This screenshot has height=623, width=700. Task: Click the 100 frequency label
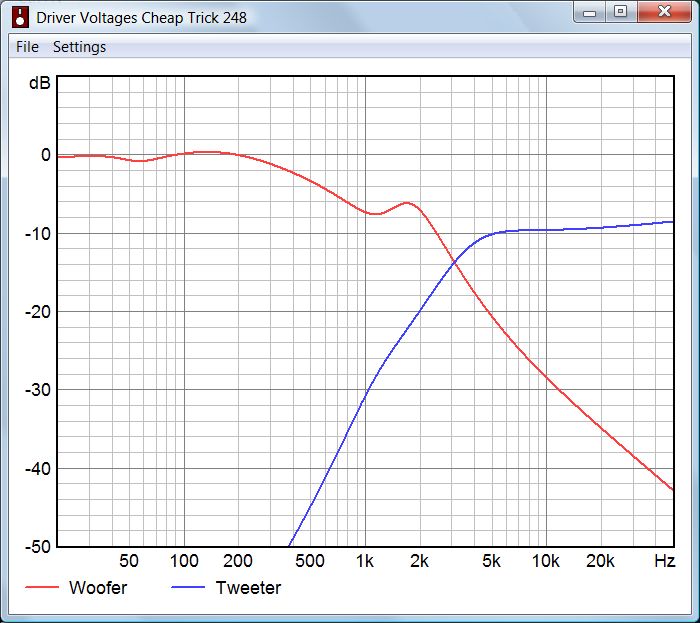[184, 561]
